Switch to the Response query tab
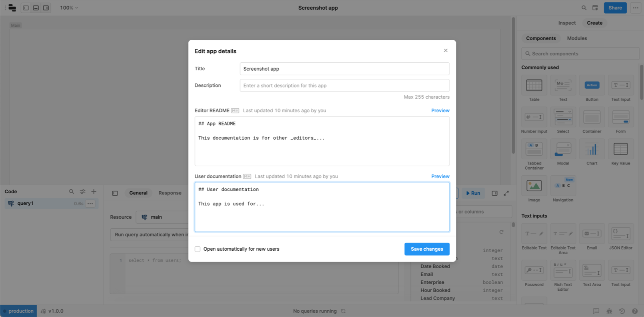The image size is (644, 317). [x=170, y=193]
